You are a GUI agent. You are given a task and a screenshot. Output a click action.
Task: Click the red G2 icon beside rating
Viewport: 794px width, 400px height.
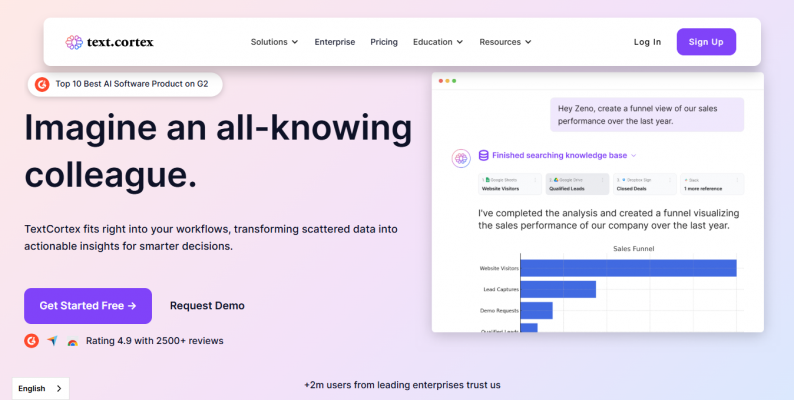point(31,341)
